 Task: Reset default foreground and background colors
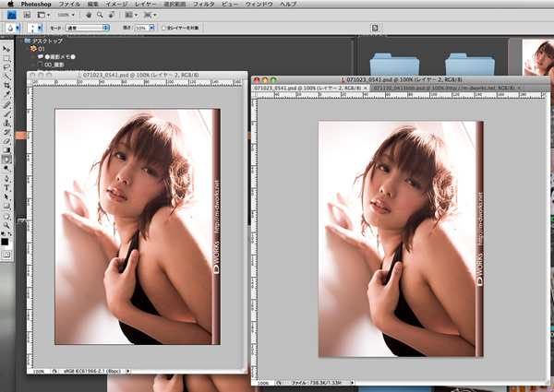pyautogui.click(x=3, y=234)
